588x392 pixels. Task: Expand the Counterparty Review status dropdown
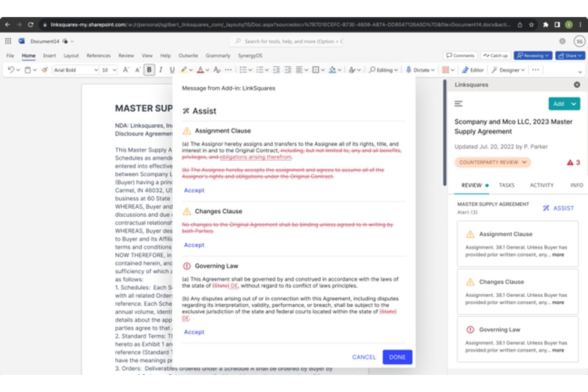(492, 162)
